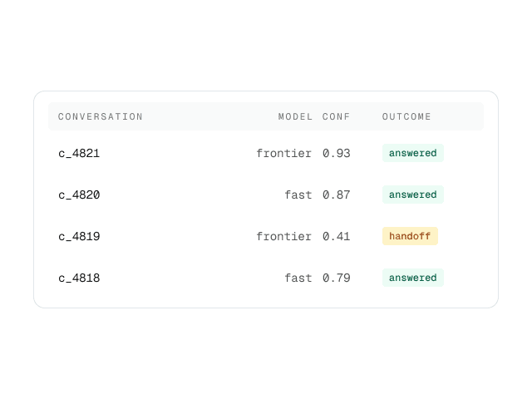Click the answered badge for c_4820

click(413, 195)
